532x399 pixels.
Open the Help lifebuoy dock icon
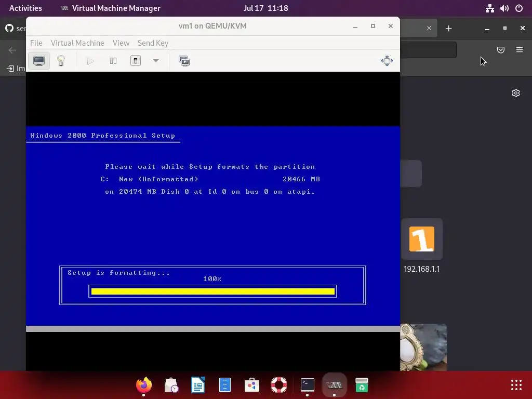point(279,385)
